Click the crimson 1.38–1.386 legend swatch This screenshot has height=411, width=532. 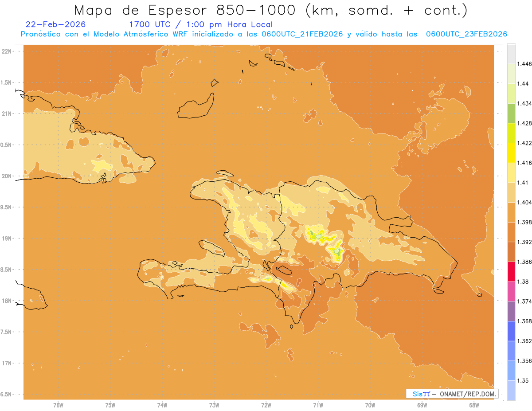(x=511, y=271)
